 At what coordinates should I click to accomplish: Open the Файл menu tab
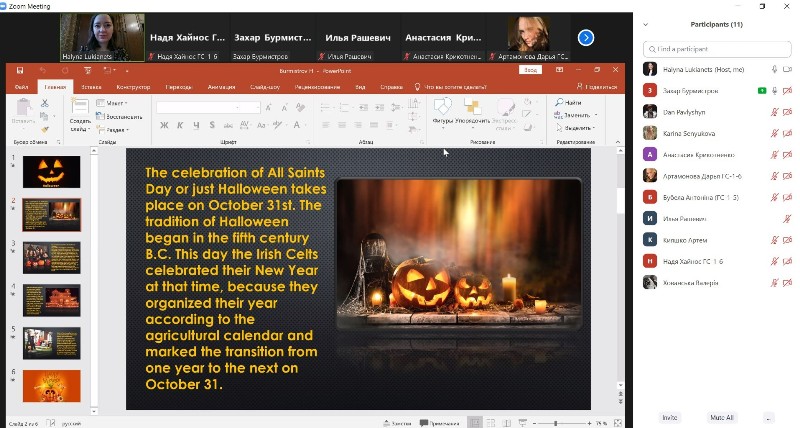click(x=21, y=87)
